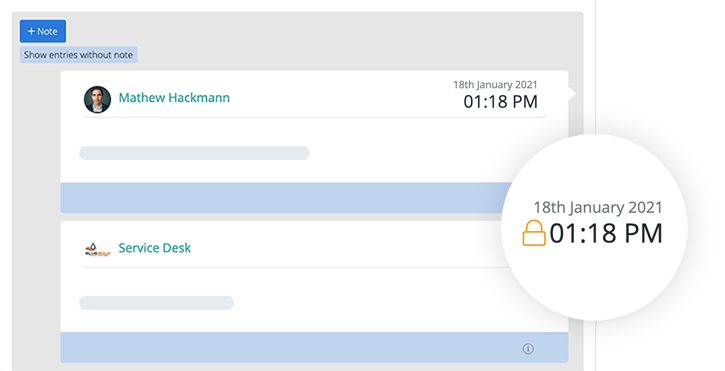
Task: Open the Service Desk name link
Action: [x=154, y=248]
